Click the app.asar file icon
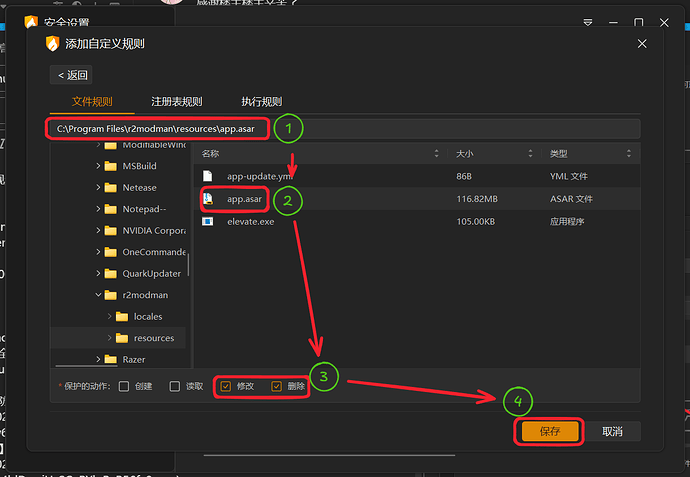The image size is (690, 477). 208,199
